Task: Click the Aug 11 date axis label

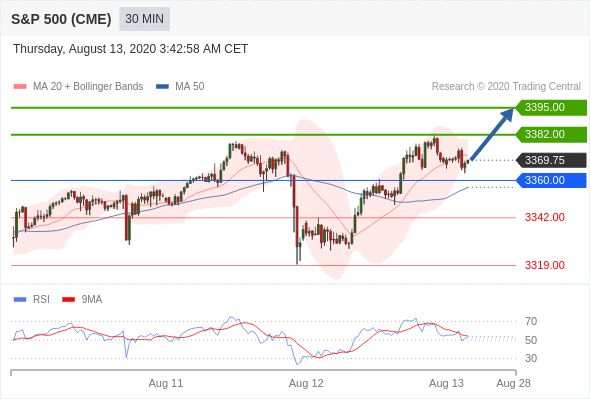Action: point(166,383)
